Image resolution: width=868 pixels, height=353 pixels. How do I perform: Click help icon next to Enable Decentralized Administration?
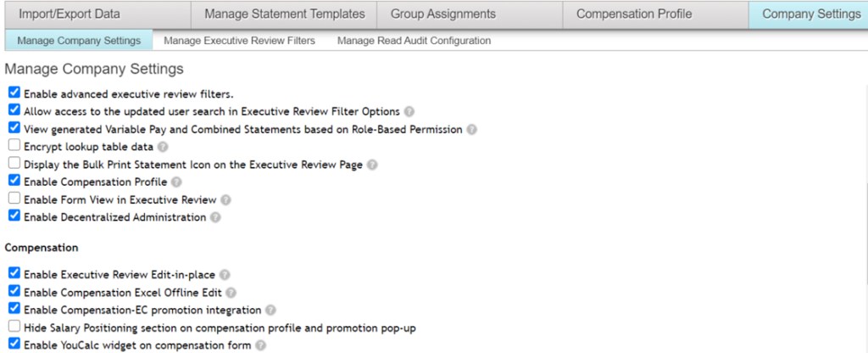click(x=215, y=217)
